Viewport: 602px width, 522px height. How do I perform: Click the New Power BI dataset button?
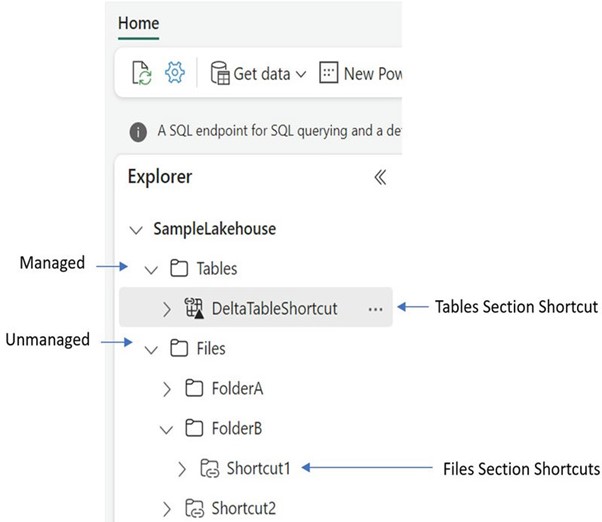360,73
